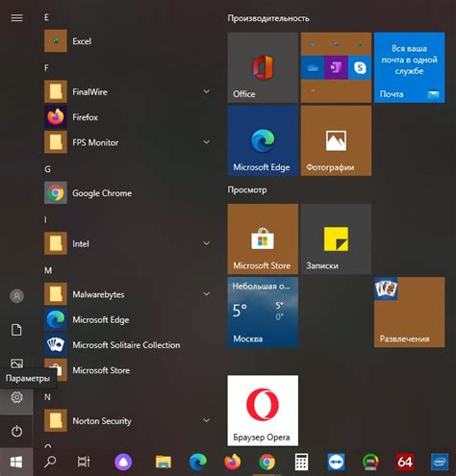Click the Windows Start button

pos(16,462)
